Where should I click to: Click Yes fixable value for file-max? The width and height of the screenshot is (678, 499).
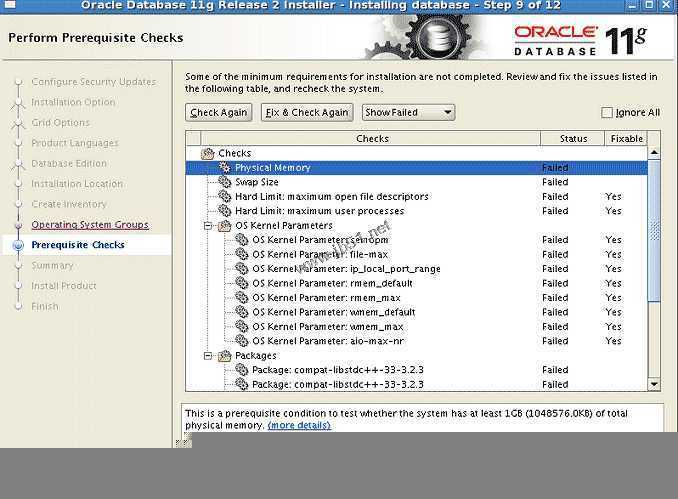point(614,254)
